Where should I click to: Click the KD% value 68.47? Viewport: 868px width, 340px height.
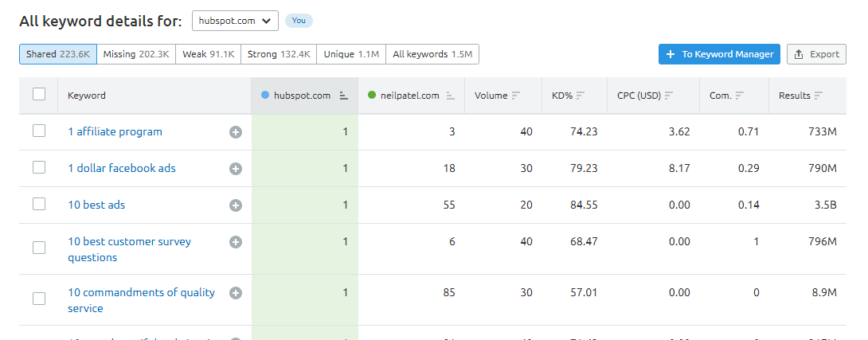584,241
